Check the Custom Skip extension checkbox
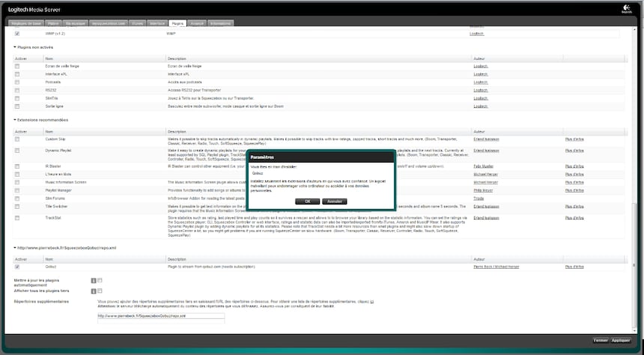The image size is (644, 355). 17,139
